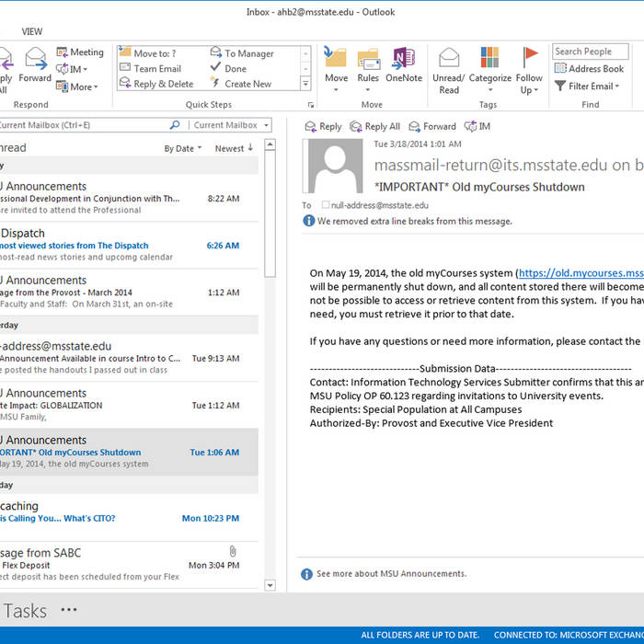
Task: Open the Categorize color menu
Action: click(490, 70)
